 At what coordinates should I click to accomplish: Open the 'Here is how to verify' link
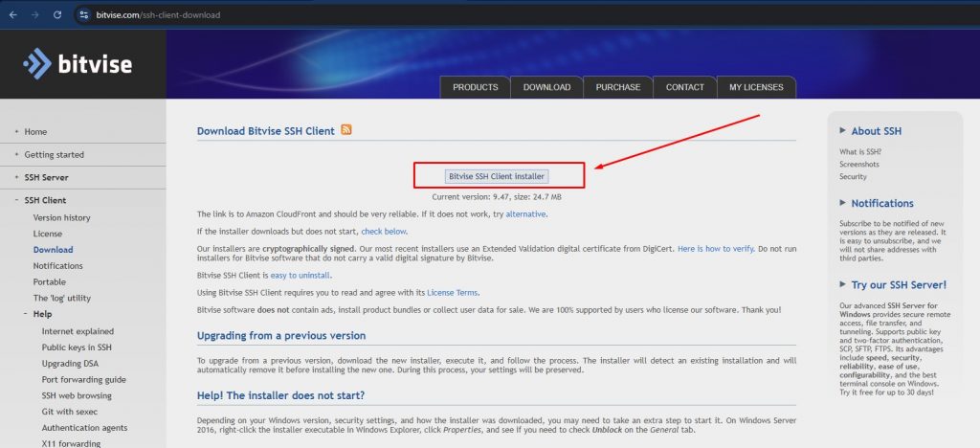[x=715, y=249]
